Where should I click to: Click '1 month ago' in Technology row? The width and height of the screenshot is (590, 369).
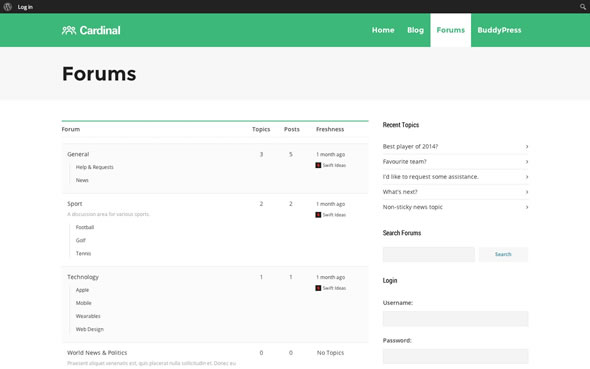pos(330,277)
